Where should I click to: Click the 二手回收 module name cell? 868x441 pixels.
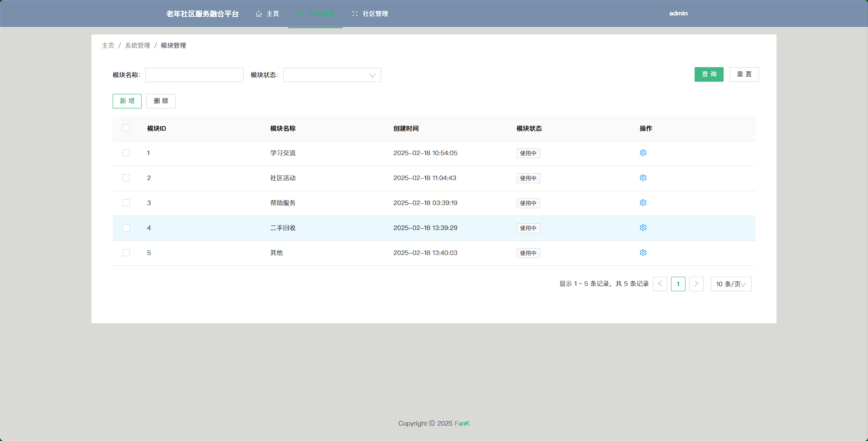coord(283,228)
